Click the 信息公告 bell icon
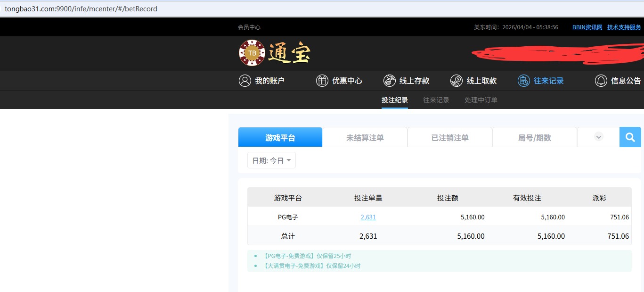The width and height of the screenshot is (644, 292). tap(601, 81)
